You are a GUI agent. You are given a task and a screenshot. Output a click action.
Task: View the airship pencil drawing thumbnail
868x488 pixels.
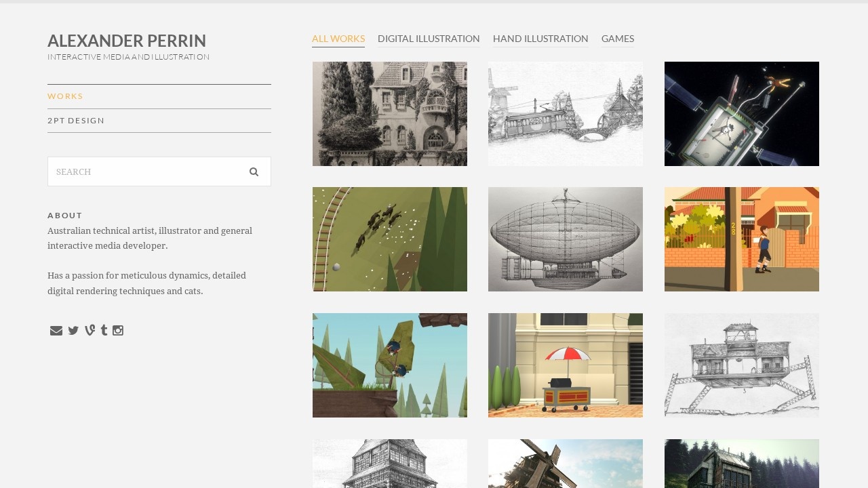pyautogui.click(x=566, y=239)
